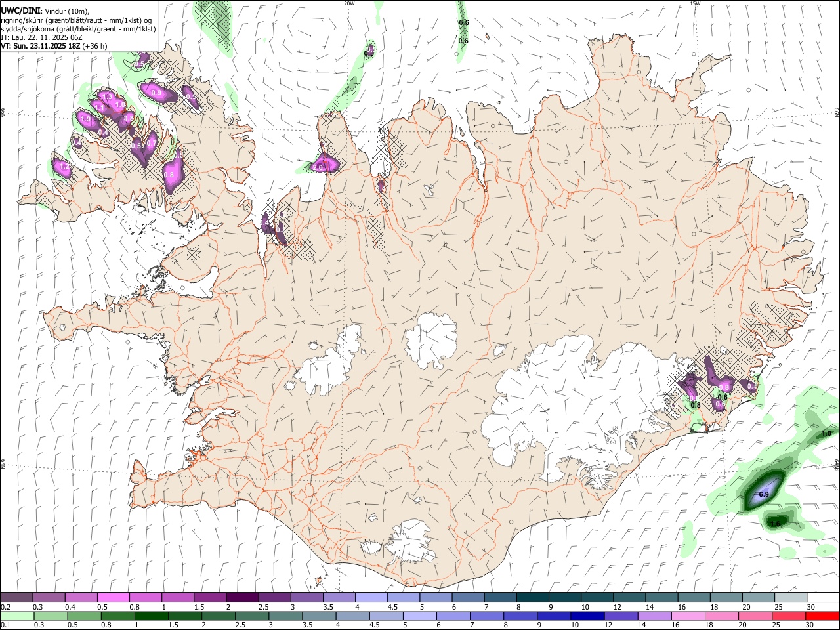
Task: Pick light pink lower swatch starting at 16
Action: tap(688, 616)
